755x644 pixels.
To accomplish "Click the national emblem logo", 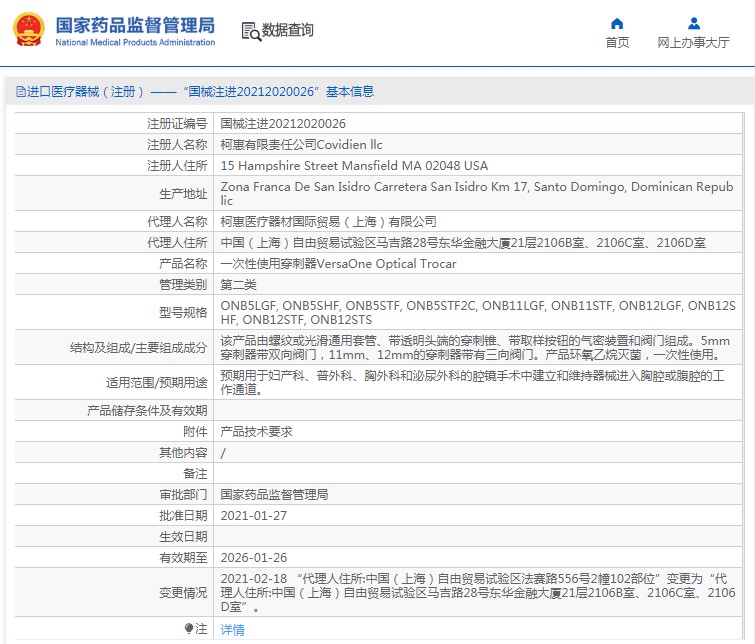I will click(x=28, y=29).
